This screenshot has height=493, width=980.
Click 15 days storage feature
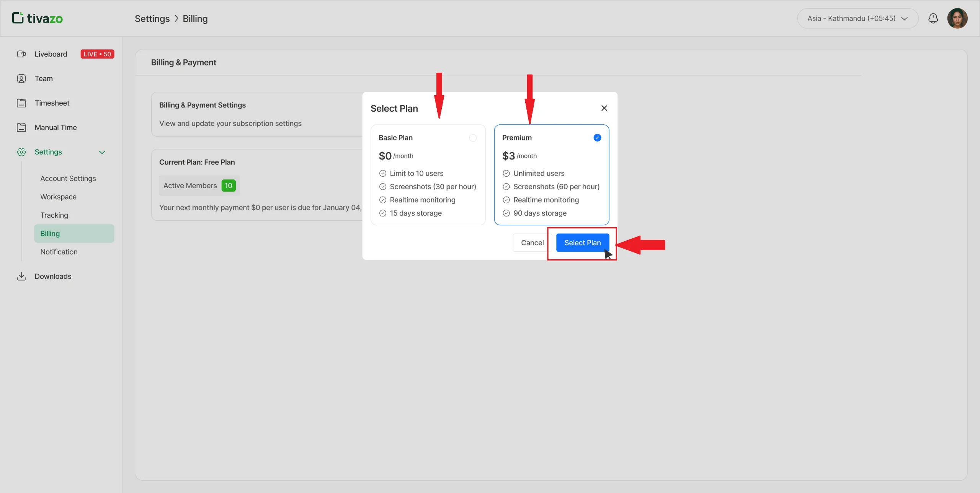[416, 213]
